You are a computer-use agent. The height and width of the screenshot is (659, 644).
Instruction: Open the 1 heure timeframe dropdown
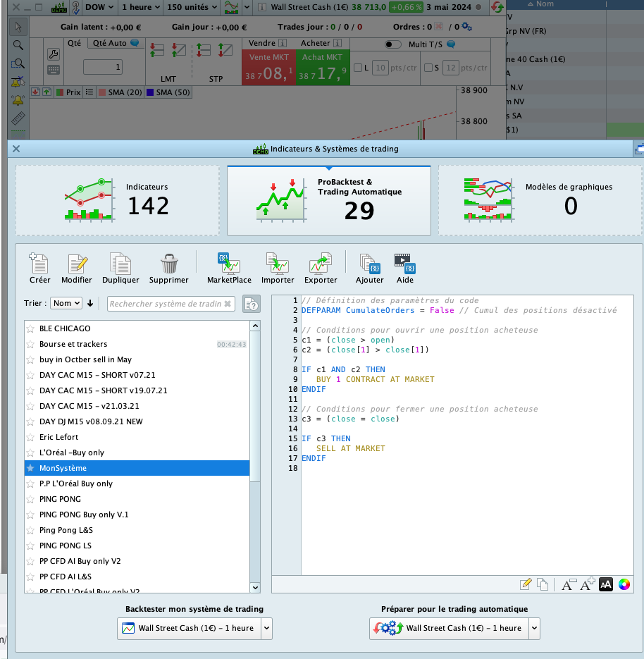[x=139, y=7]
